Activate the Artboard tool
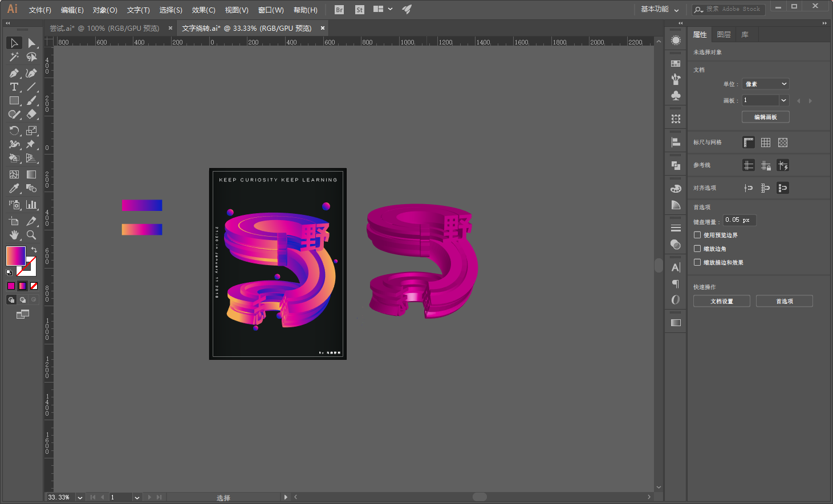 coord(14,221)
